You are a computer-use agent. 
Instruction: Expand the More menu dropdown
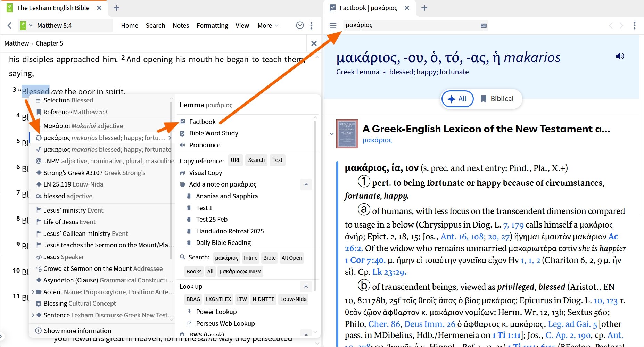coord(268,25)
